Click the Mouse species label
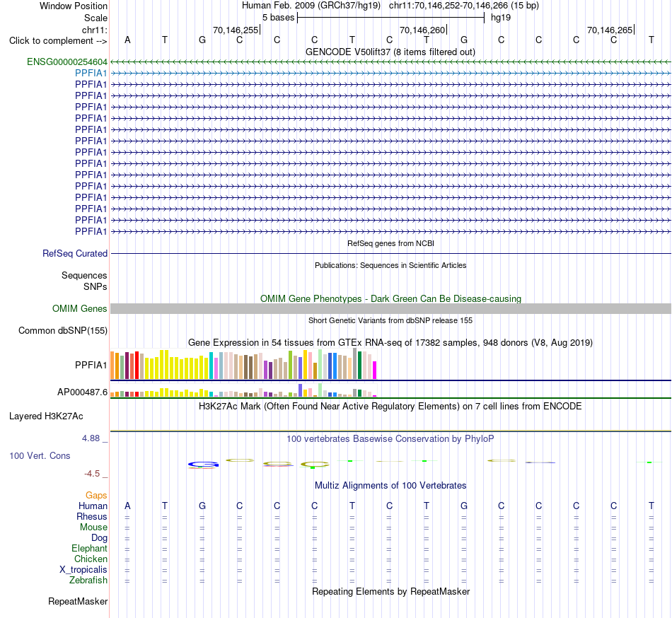Image resolution: width=672 pixels, height=618 pixels. [x=93, y=527]
